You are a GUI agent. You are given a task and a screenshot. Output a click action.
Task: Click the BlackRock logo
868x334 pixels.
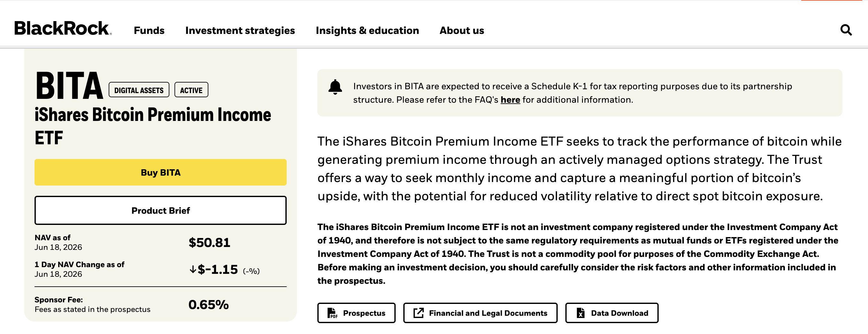click(63, 28)
